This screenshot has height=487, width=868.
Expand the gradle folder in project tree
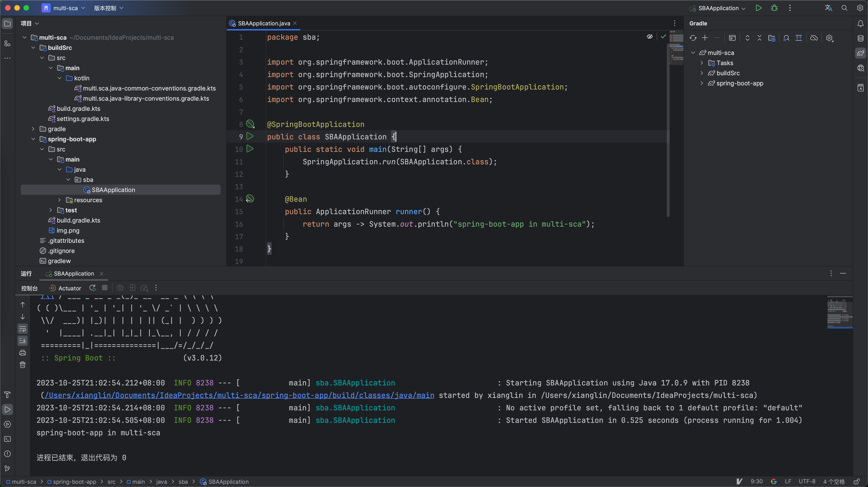coord(33,129)
